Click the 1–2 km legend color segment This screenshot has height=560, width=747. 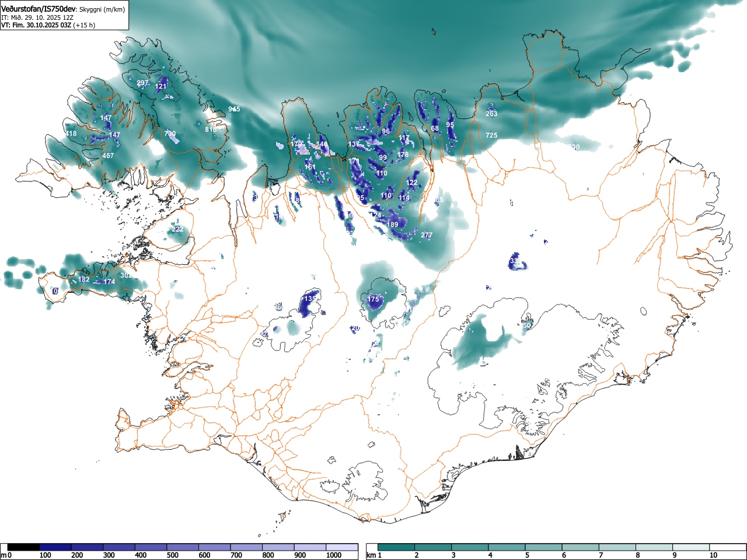pos(396,547)
